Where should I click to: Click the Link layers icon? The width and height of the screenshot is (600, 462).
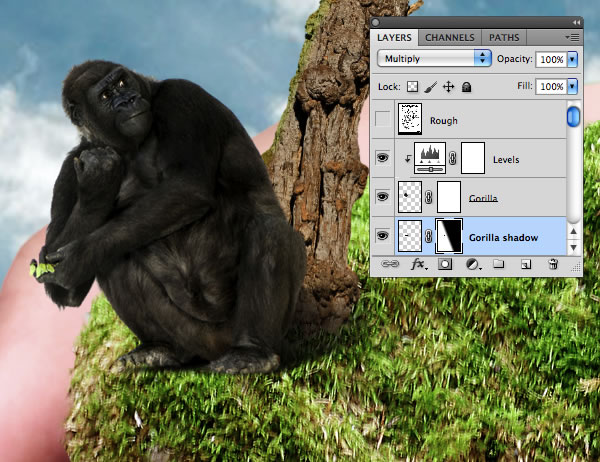[390, 264]
